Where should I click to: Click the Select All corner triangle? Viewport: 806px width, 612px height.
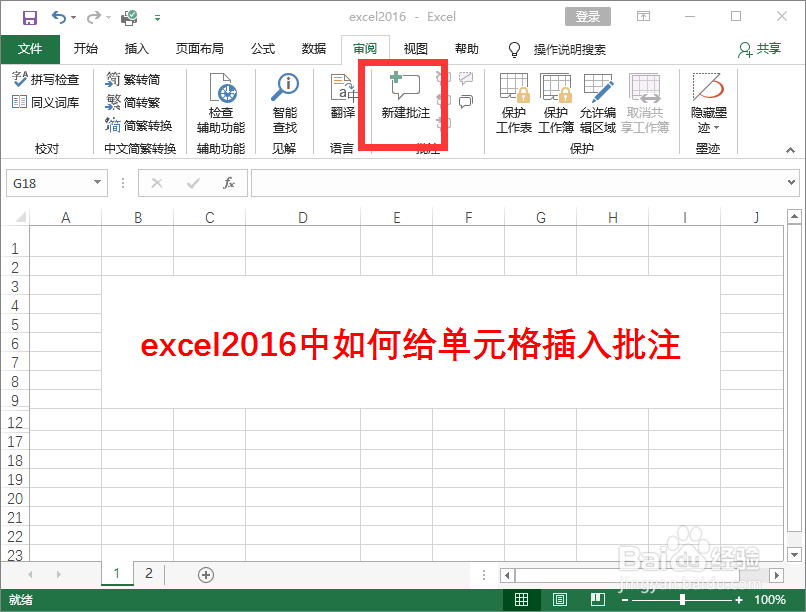tap(20, 217)
